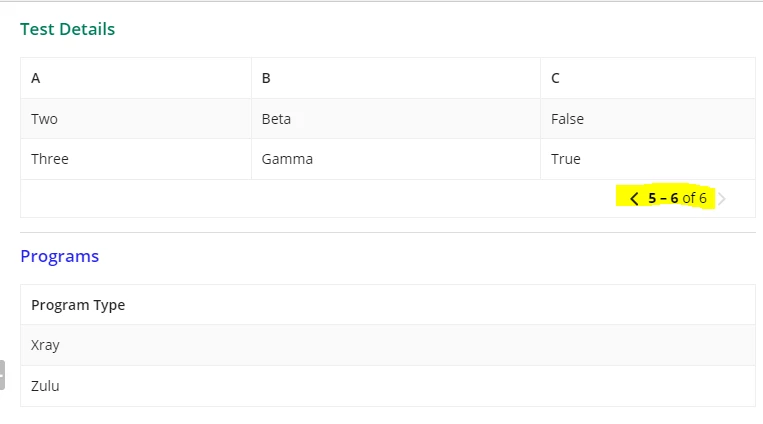Click the '5 - 6 of 6' page indicator
Viewport: 763px width, 424px height.
click(677, 198)
